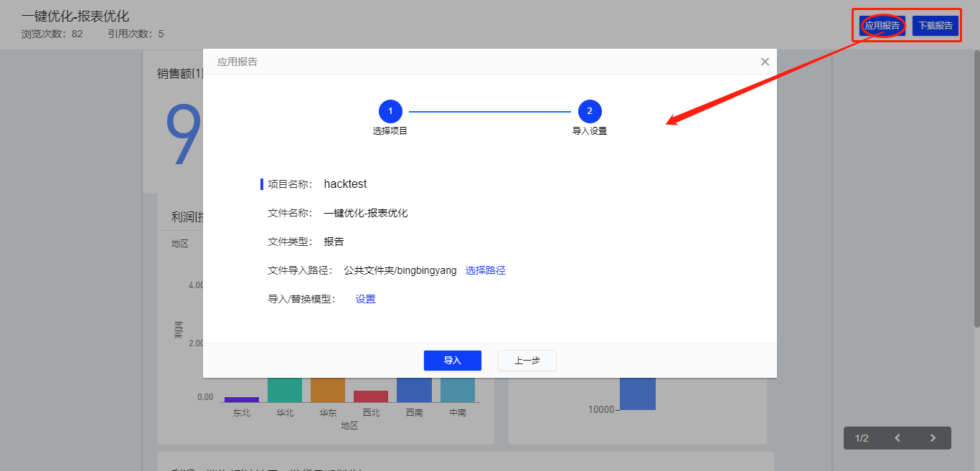Viewport: 980px width, 471px height.
Task: Click project name value hacktest
Action: click(345, 184)
